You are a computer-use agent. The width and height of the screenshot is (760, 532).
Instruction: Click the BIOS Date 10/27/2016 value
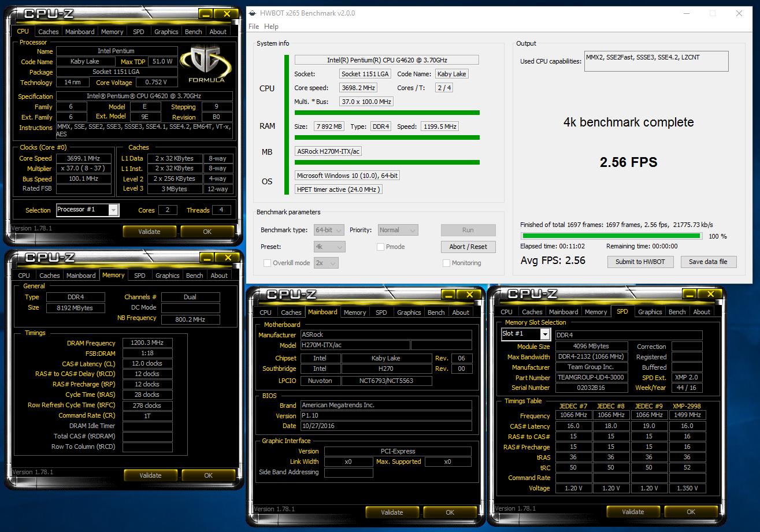(386, 426)
